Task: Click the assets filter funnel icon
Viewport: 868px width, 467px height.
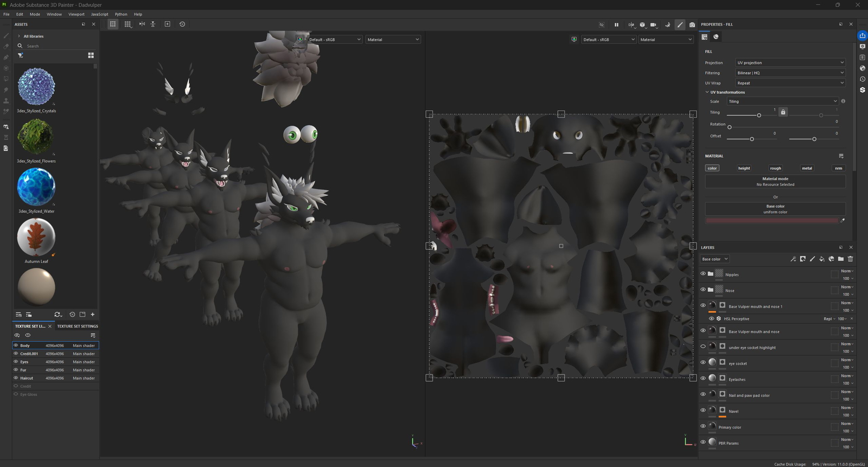Action: pyautogui.click(x=21, y=55)
